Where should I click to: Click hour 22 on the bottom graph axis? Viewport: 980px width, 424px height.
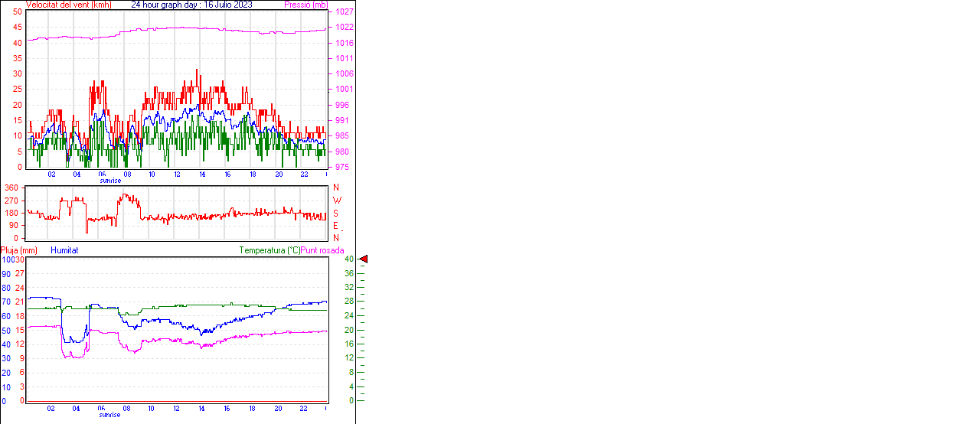pos(303,409)
